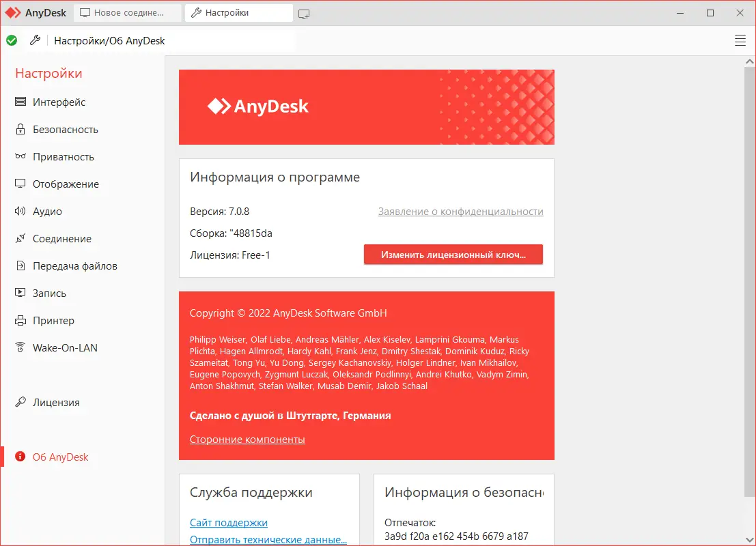Click the green connection status checkmark
This screenshot has width=756, height=546.
pyautogui.click(x=12, y=40)
